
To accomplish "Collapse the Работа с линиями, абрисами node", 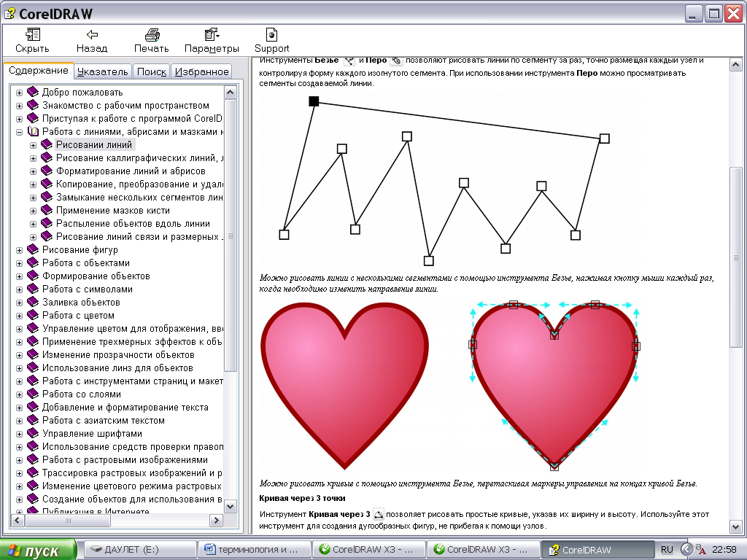I will coord(19,132).
